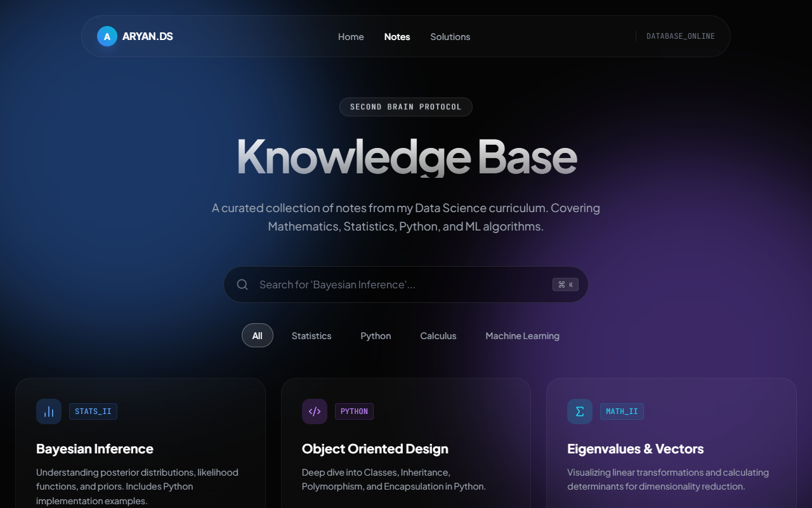Filter notes by Statistics
Screen dimensions: 812x508
(x=311, y=335)
